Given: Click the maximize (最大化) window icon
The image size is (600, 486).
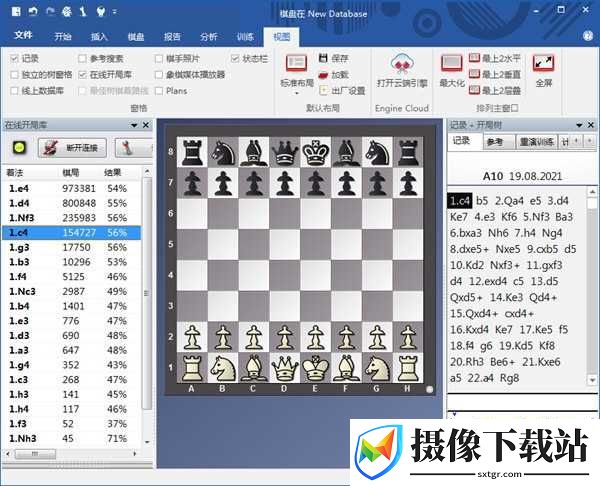Looking at the screenshot, I should point(452,63).
